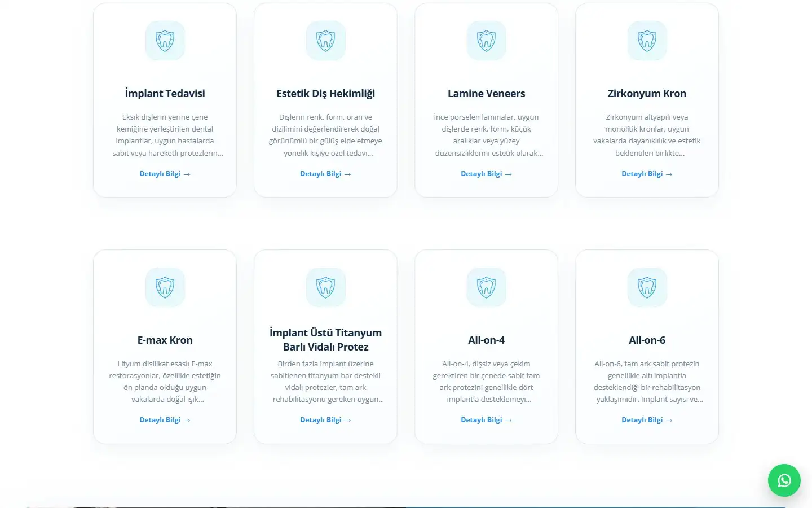Click the Zirkonyum Kron title

pyautogui.click(x=647, y=94)
